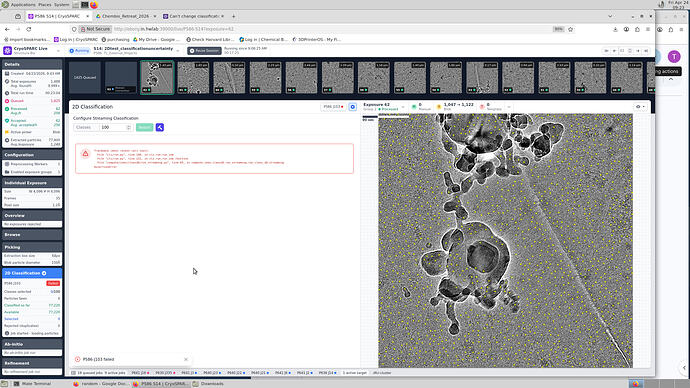Open the Exposure 62 dropdown chevron
Screen dimensions: 690x388
(x=403, y=107)
